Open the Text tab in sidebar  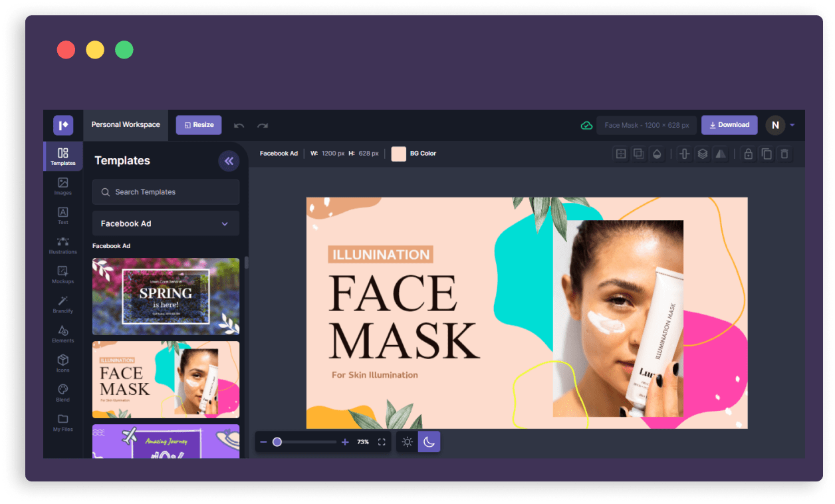tap(62, 215)
